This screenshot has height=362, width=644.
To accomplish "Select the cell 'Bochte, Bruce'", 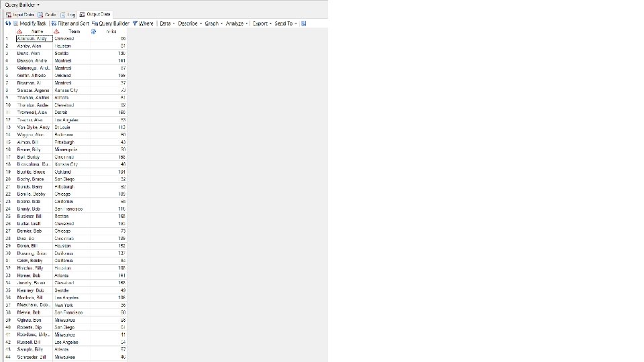I will point(34,172).
